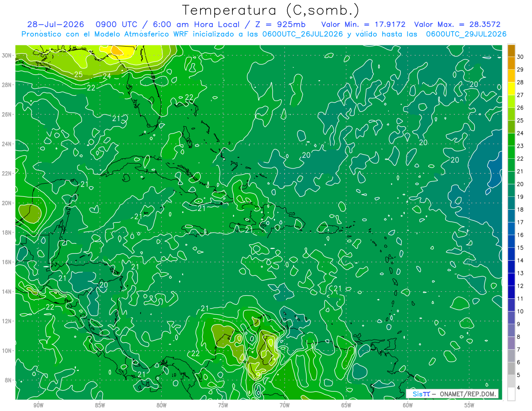Click the colorbar label '23'
This screenshot has height=411, width=532.
coord(520,146)
